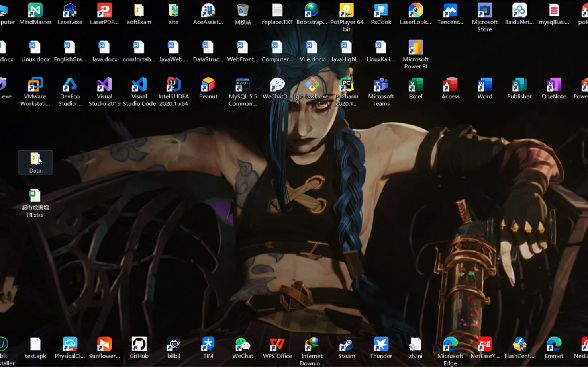Select the Data folder on desktop
588x367 pixels.
35,162
